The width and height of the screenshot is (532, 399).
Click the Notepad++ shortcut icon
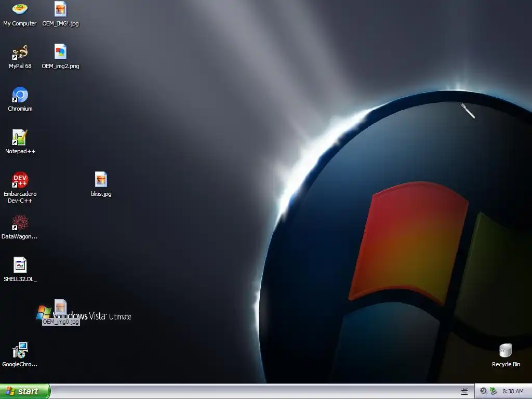point(20,137)
